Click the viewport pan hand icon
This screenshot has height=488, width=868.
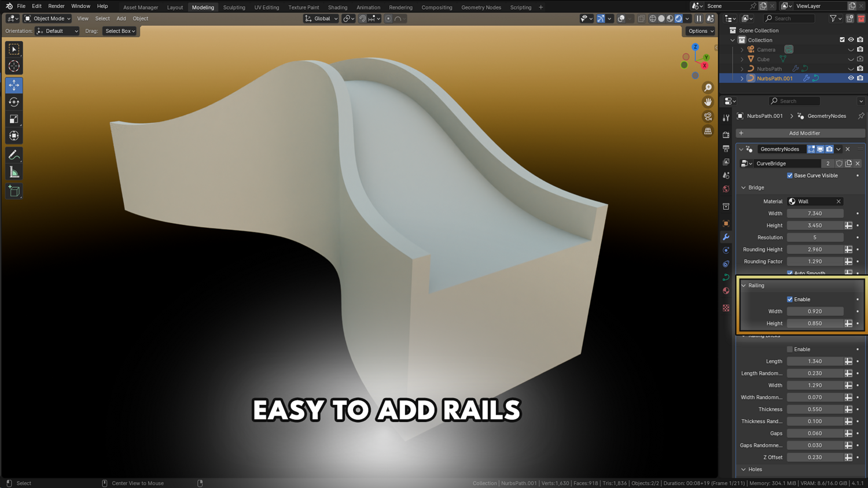[708, 102]
